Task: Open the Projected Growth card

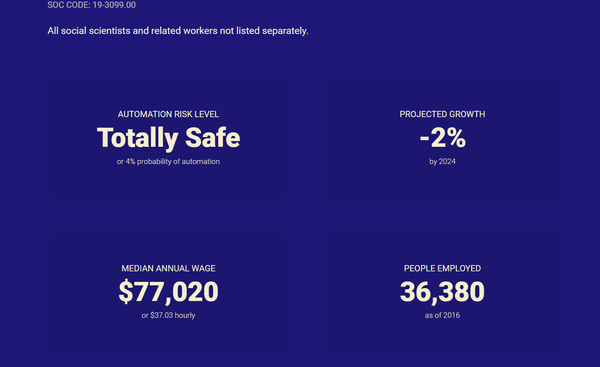Action: pyautogui.click(x=442, y=139)
